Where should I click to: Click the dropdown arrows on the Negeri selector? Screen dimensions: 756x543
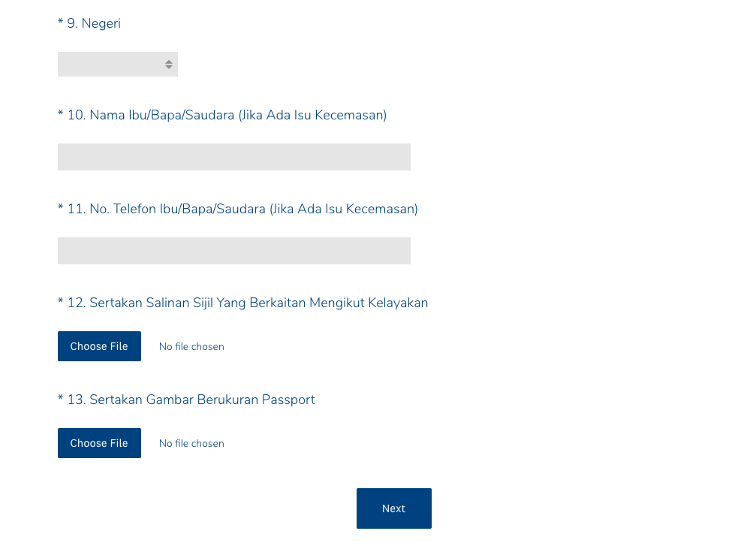(x=168, y=64)
